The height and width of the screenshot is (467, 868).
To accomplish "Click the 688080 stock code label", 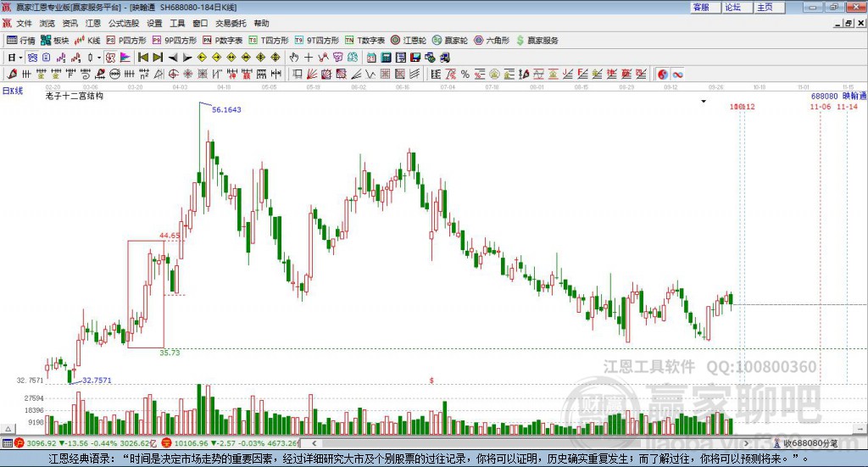I will coord(824,97).
